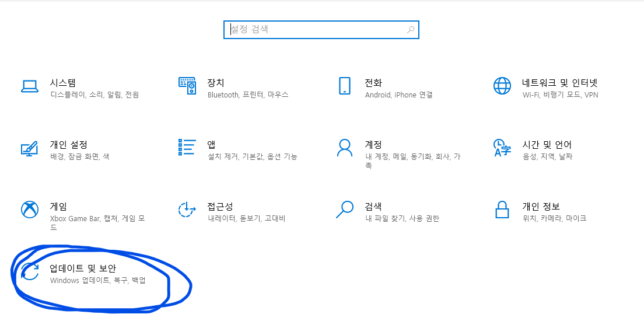The image size is (644, 335).
Task: Click '내레이터, 돋보기, 고대비' description
Action: click(246, 218)
